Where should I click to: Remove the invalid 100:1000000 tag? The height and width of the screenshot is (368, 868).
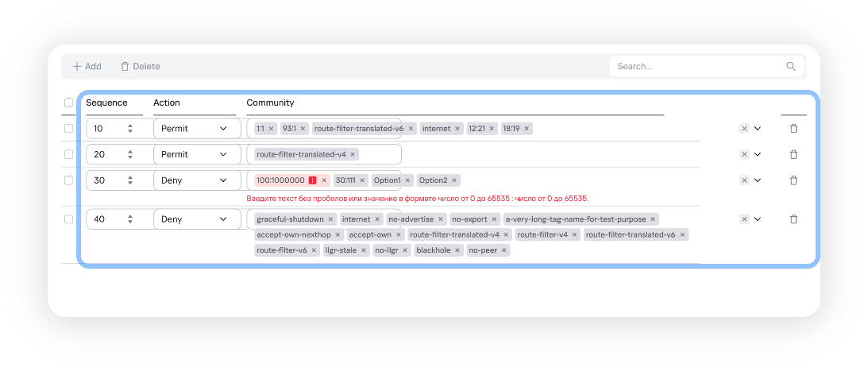pos(324,180)
